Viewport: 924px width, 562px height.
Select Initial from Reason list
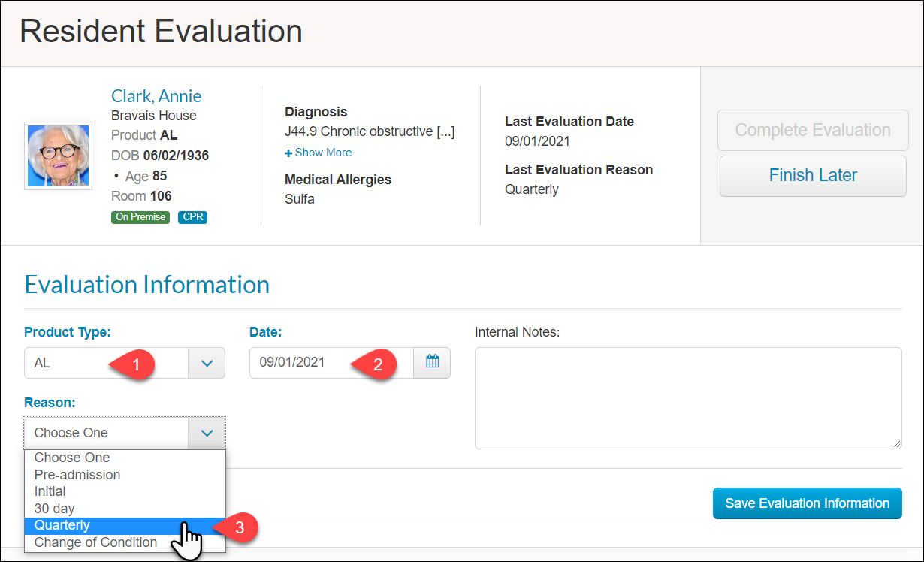pyautogui.click(x=125, y=491)
